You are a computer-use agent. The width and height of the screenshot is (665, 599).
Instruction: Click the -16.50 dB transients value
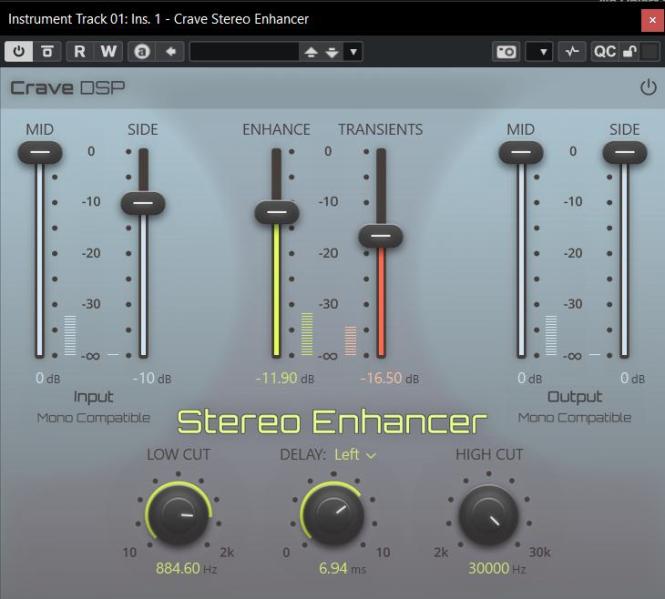click(389, 378)
